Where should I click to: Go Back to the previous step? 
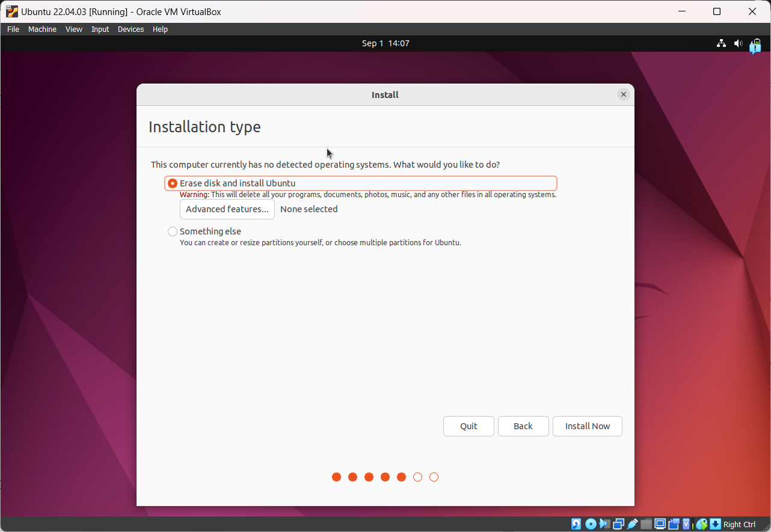point(523,426)
